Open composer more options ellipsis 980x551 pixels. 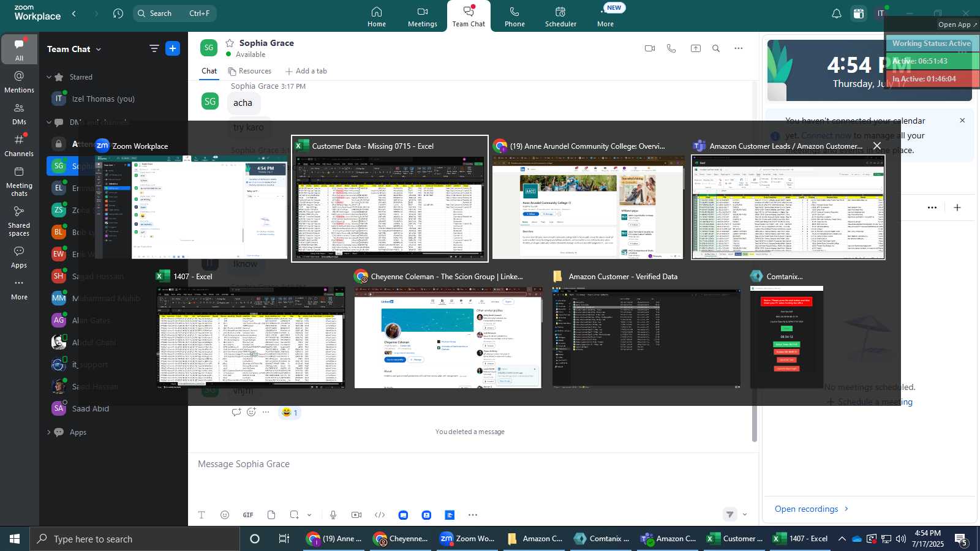tap(473, 515)
